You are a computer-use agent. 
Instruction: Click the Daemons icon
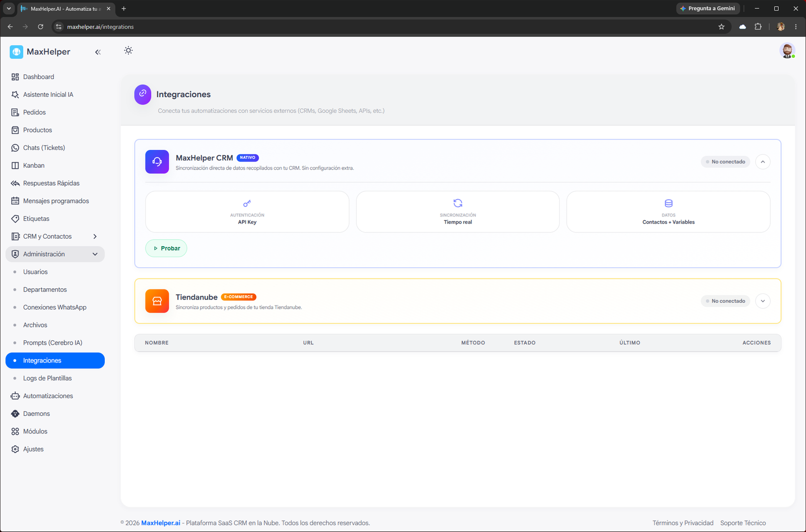click(15, 414)
